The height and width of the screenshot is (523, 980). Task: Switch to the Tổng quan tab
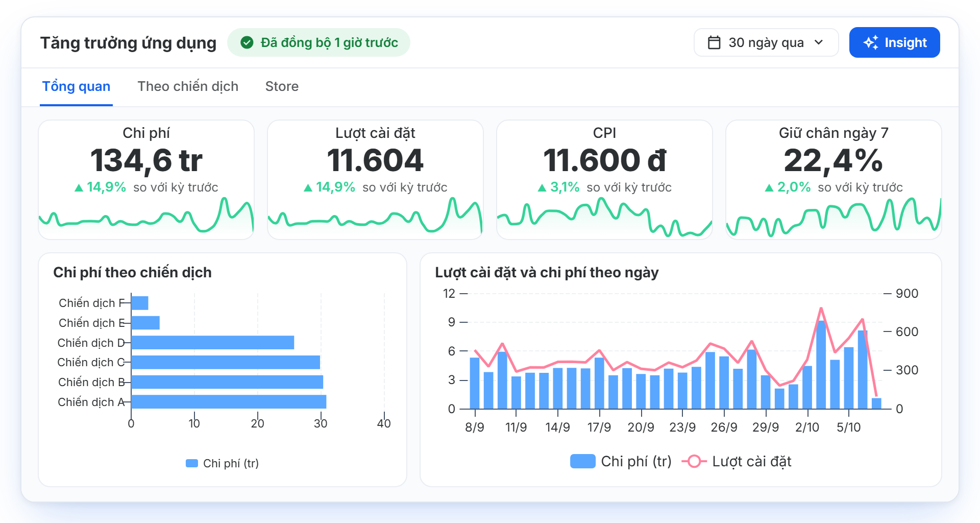[76, 86]
